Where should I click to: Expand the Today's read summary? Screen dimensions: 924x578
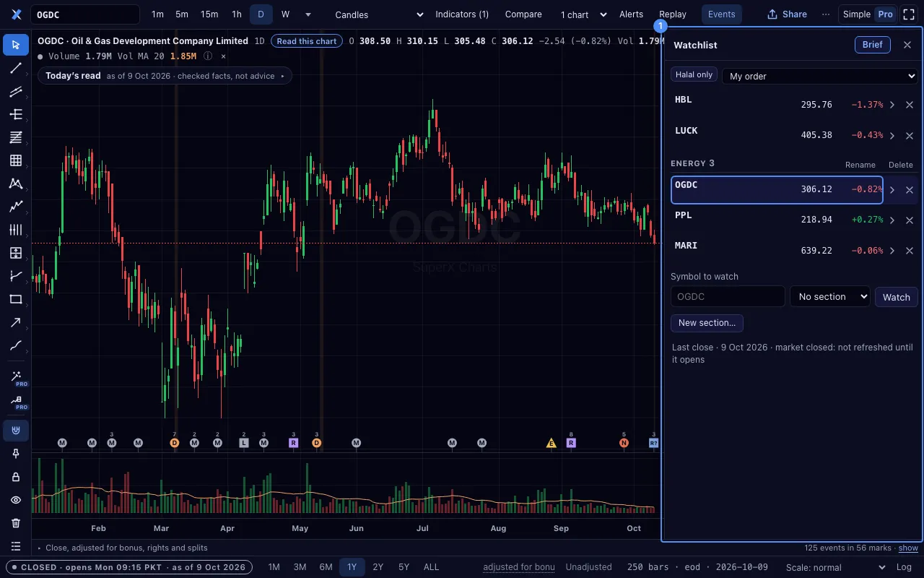(x=165, y=76)
